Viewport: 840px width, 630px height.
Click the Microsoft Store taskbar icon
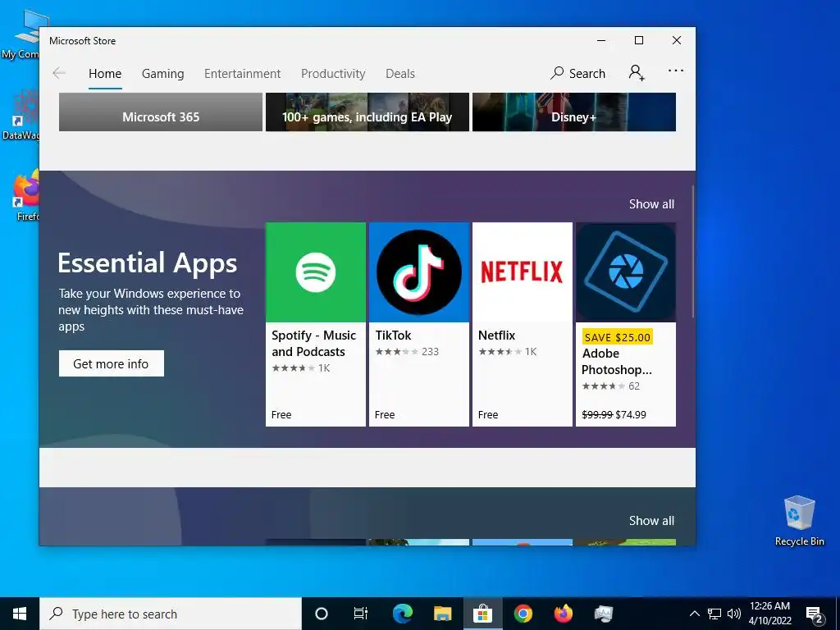tap(482, 614)
